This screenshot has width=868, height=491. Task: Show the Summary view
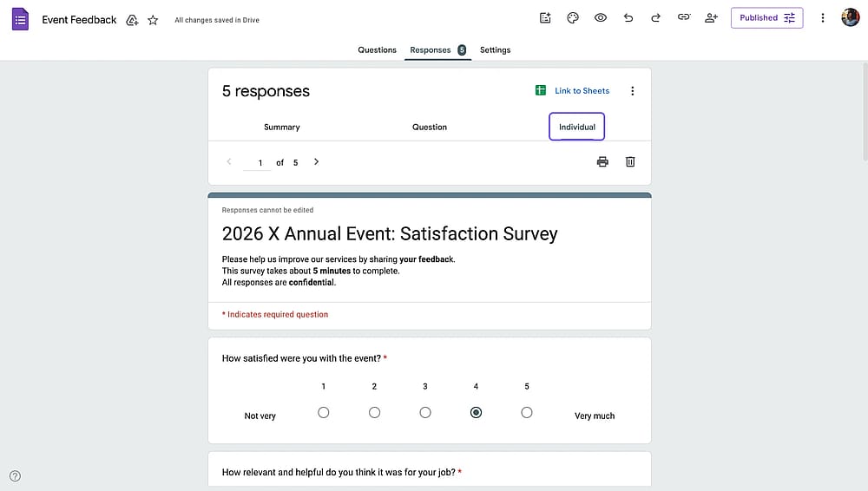(x=282, y=127)
